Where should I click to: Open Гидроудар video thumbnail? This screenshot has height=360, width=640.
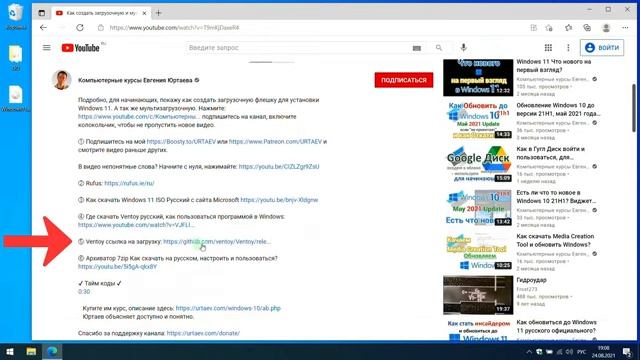(x=478, y=295)
